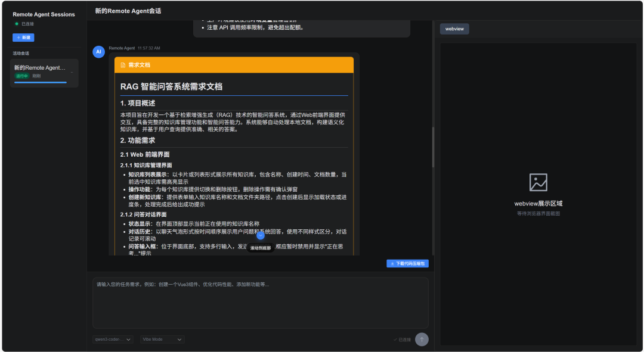The width and height of the screenshot is (644, 352).
Task: Click 下载代码压缩包 download button
Action: [407, 263]
